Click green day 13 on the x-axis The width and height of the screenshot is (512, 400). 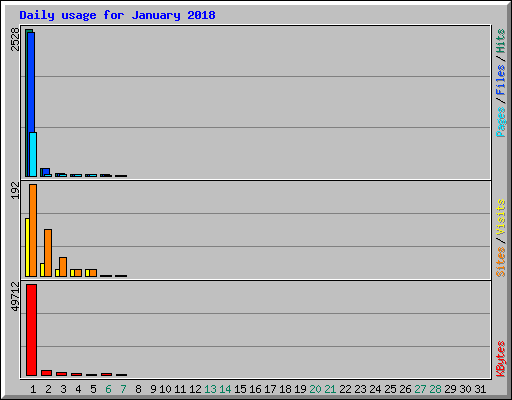click(210, 389)
